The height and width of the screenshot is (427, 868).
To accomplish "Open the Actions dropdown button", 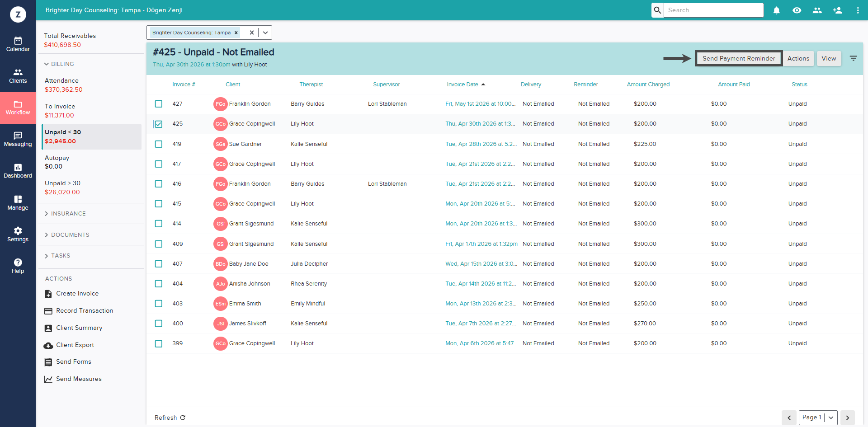I will coord(798,58).
